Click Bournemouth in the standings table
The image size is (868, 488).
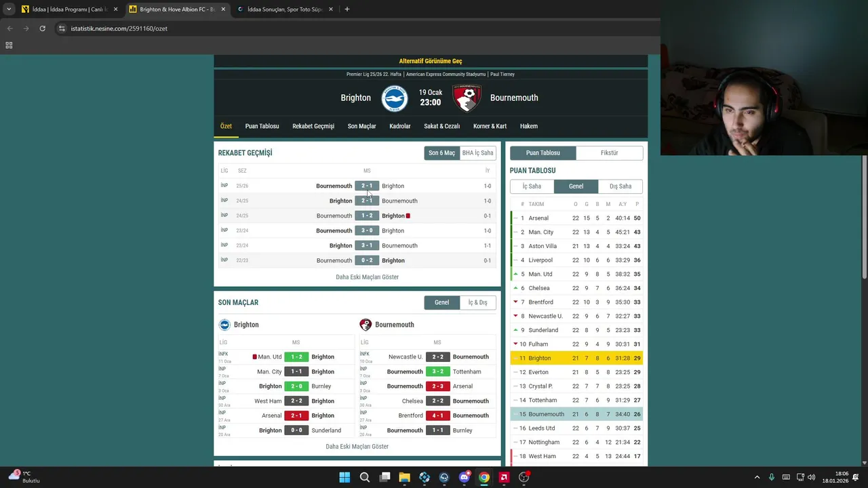click(x=546, y=414)
